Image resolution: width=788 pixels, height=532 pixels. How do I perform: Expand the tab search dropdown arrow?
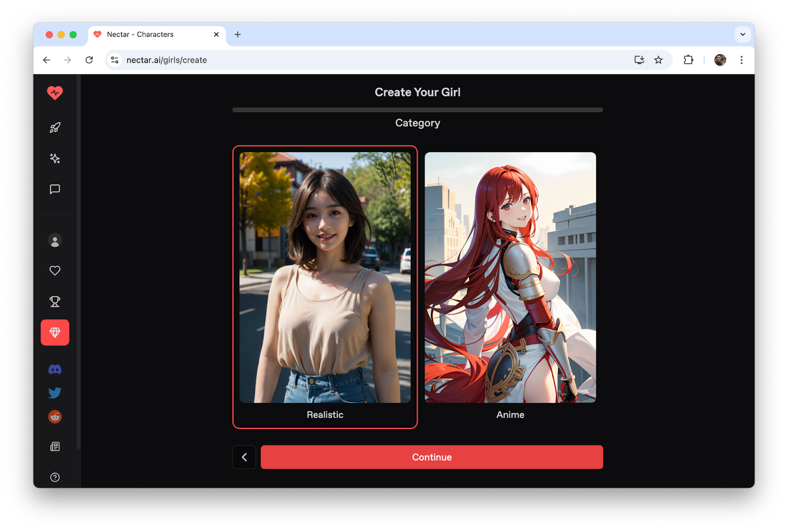[743, 34]
